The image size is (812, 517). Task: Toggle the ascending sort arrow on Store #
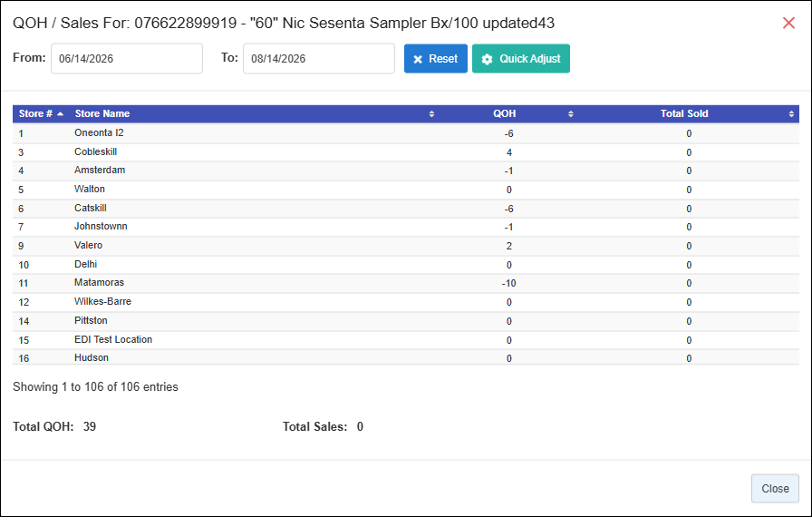coord(60,114)
